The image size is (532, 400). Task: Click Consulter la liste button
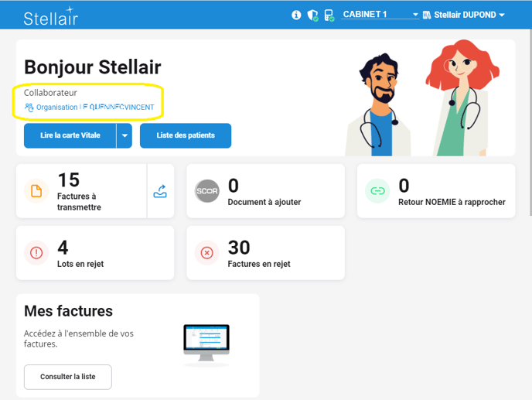(68, 377)
